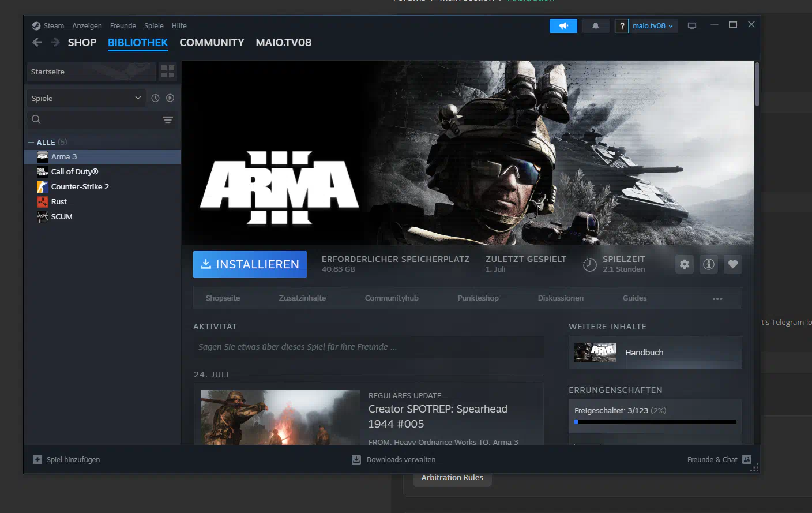Open Creator SPOTREP: Spearhead 1944 #005 headline

pyautogui.click(x=438, y=417)
